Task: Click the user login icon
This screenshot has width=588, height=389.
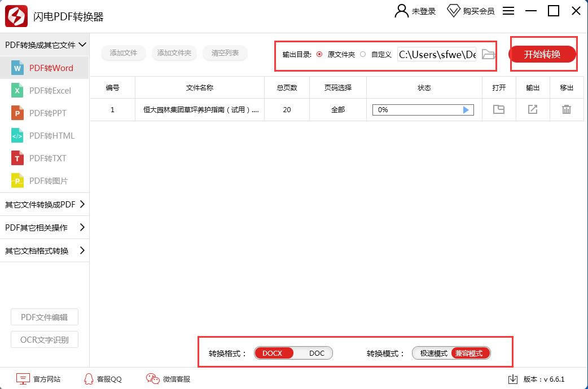Action: click(401, 11)
